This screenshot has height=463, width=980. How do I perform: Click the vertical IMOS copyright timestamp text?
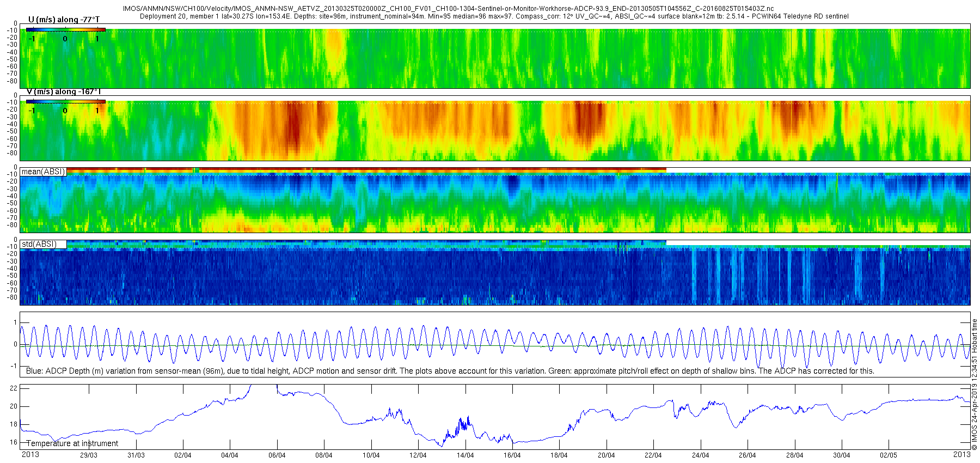point(975,385)
